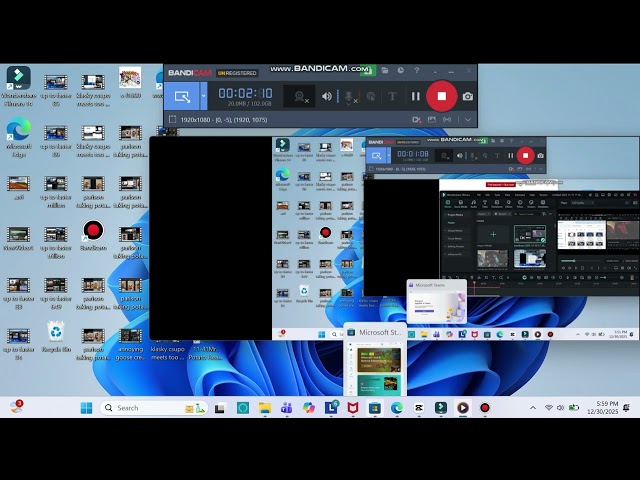
Task: Toggle the microphone in Bandicam
Action: [349, 97]
